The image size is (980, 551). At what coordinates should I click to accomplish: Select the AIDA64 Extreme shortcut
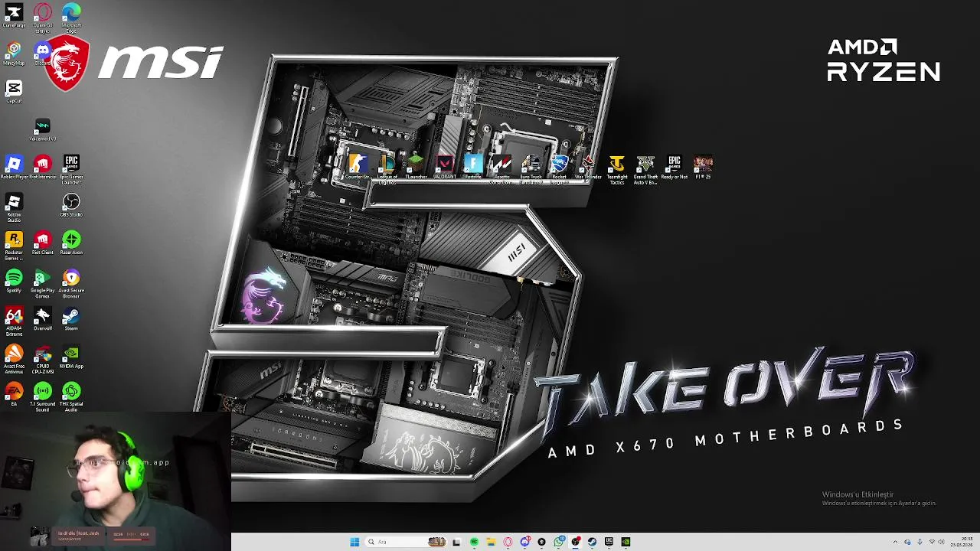[14, 321]
